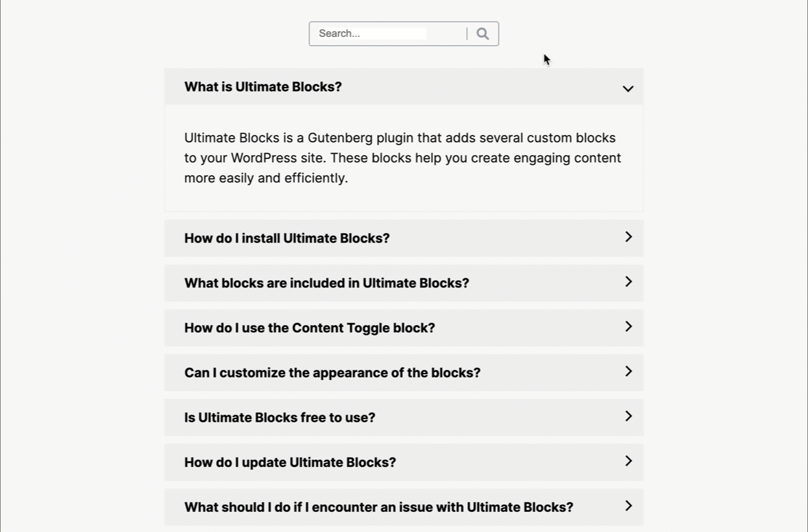
Task: Reveal 'How do I update Ultimate Blocks?' answer
Action: (x=290, y=462)
